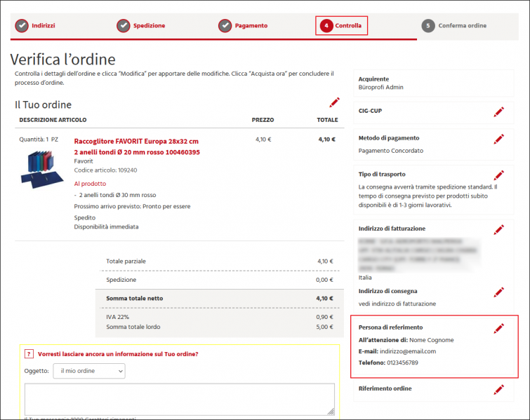Click 'Pagamento Concordato' text
The height and width of the screenshot is (420, 530).
click(391, 151)
